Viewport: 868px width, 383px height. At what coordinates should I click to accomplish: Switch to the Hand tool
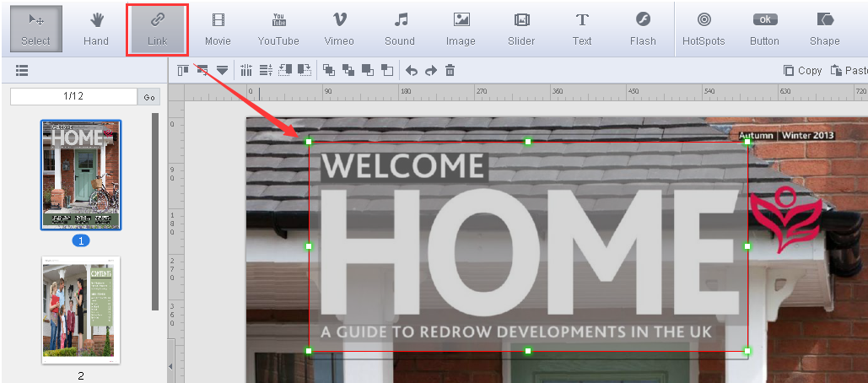coord(96,29)
